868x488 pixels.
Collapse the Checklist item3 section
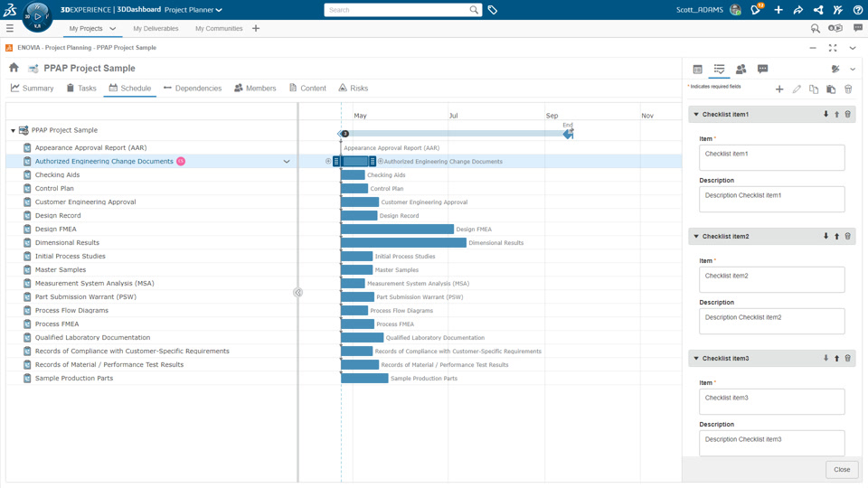[696, 358]
